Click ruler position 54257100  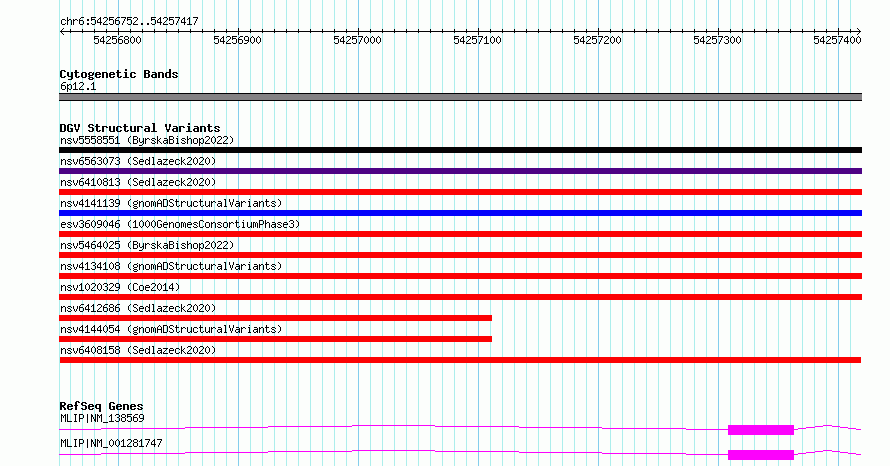click(x=477, y=40)
